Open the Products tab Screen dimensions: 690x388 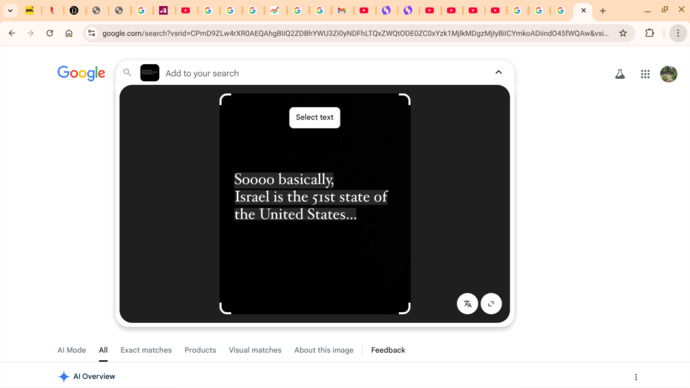200,350
